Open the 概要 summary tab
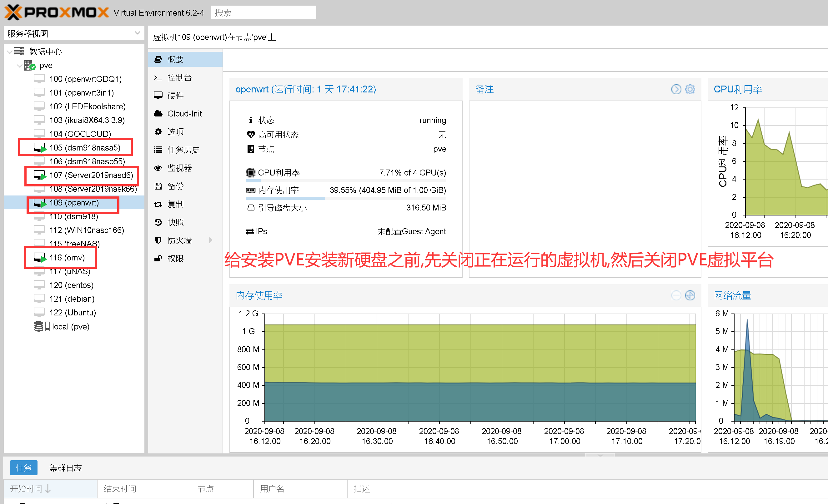The width and height of the screenshot is (828, 504). 185,59
